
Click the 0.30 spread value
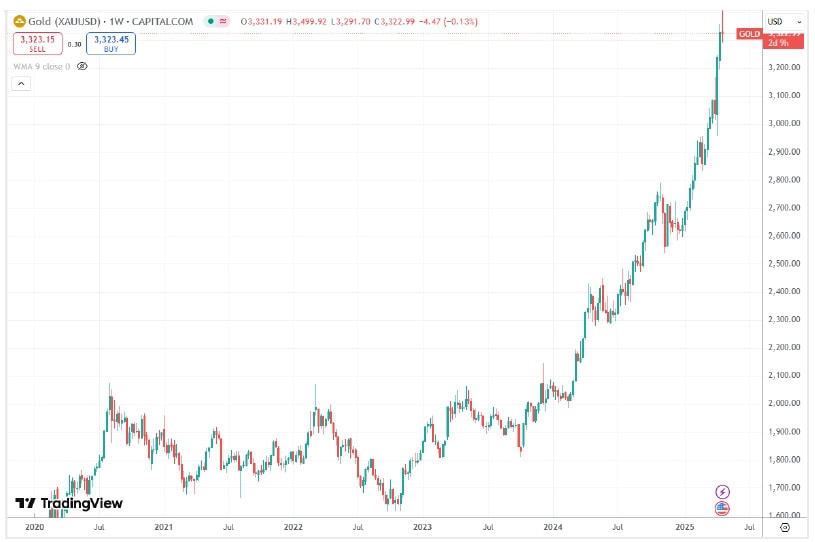[x=74, y=44]
